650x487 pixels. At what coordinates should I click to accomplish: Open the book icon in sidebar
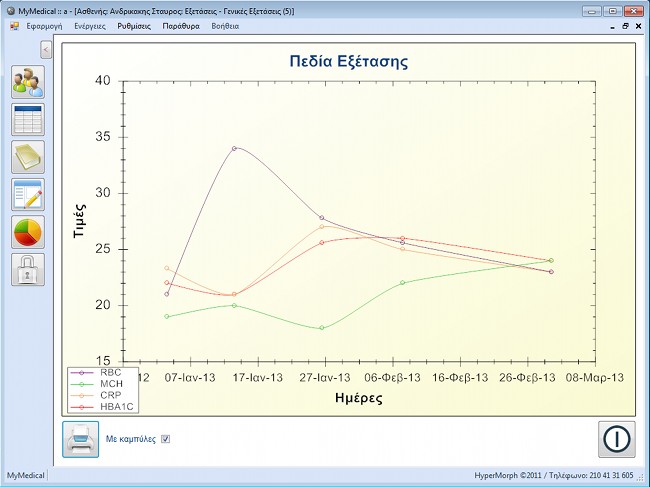coord(28,157)
